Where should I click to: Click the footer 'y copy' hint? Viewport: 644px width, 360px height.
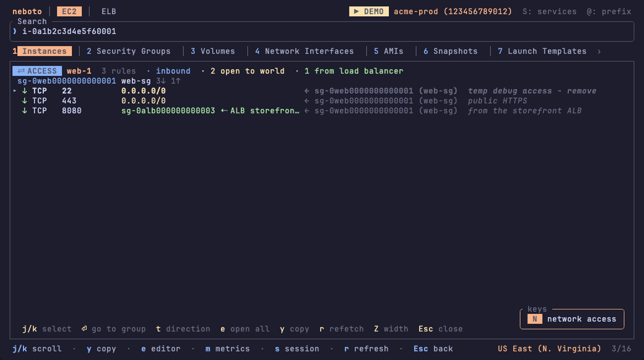[x=101, y=349]
